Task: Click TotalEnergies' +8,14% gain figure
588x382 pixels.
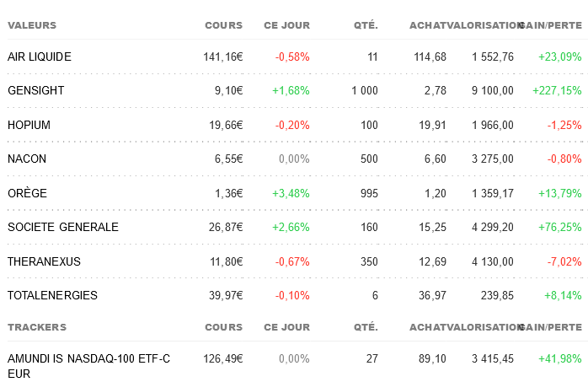Action: (x=560, y=295)
